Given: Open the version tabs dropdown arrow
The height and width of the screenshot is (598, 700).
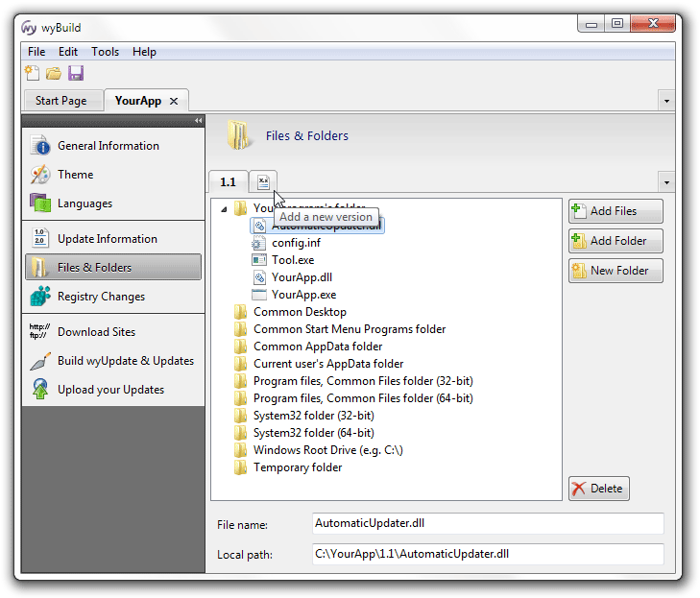Looking at the screenshot, I should 666,182.
